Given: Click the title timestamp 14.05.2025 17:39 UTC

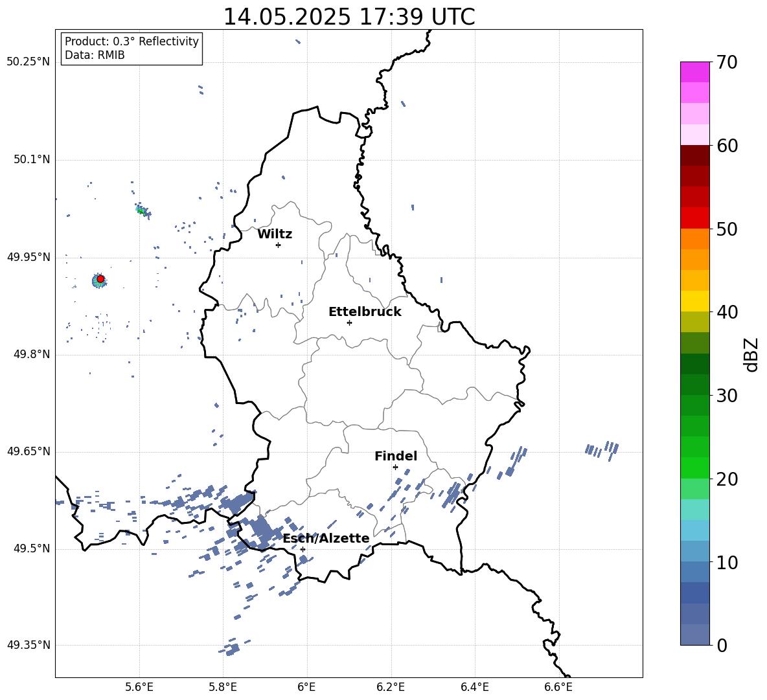Looking at the screenshot, I should click(349, 17).
